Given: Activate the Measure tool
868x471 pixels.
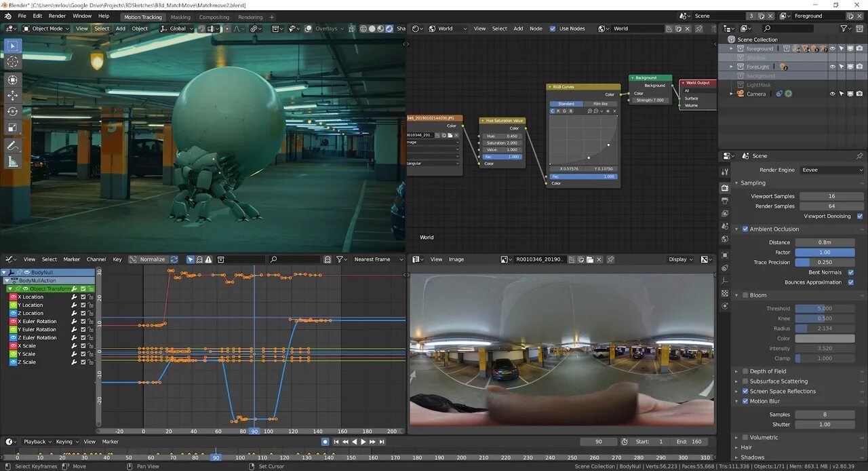Looking at the screenshot, I should (x=13, y=162).
